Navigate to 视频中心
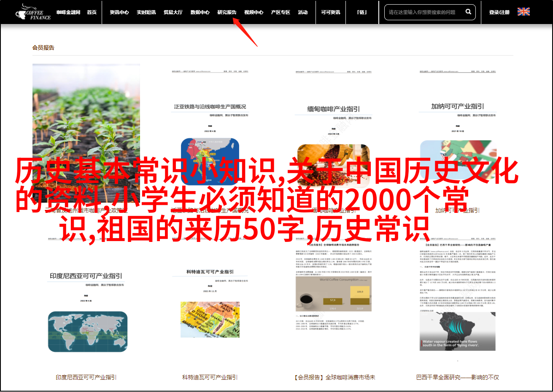The height and width of the screenshot is (392, 553). [x=254, y=12]
